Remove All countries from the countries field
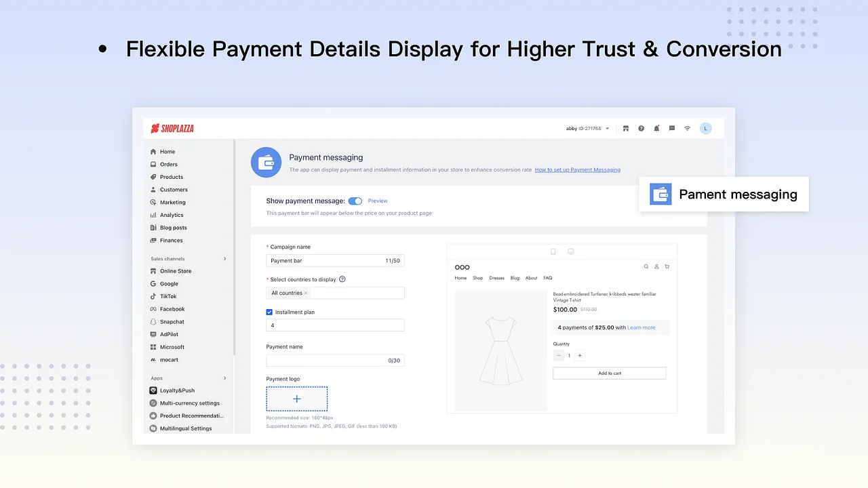 click(x=306, y=293)
